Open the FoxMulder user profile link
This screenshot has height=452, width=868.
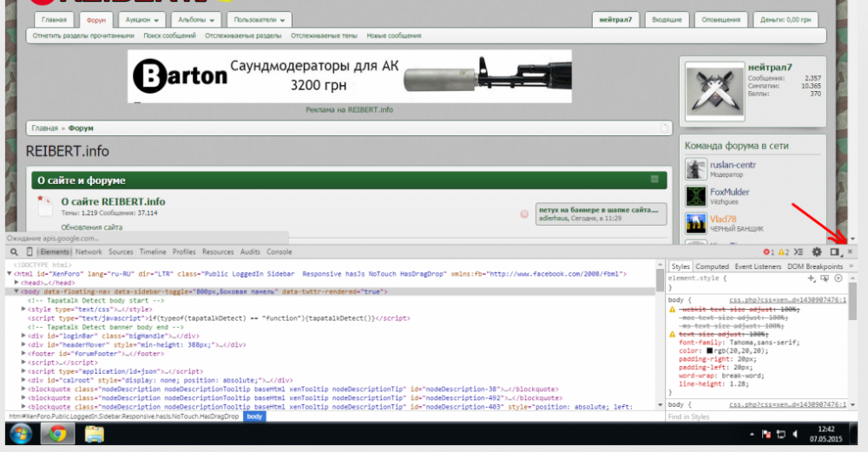click(x=729, y=192)
